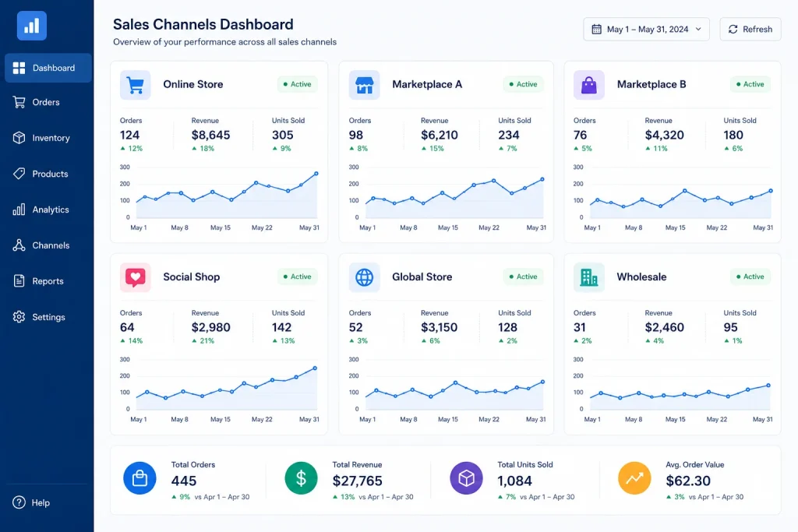Click the Inventory box icon
This screenshot has width=798, height=532.
(19, 138)
